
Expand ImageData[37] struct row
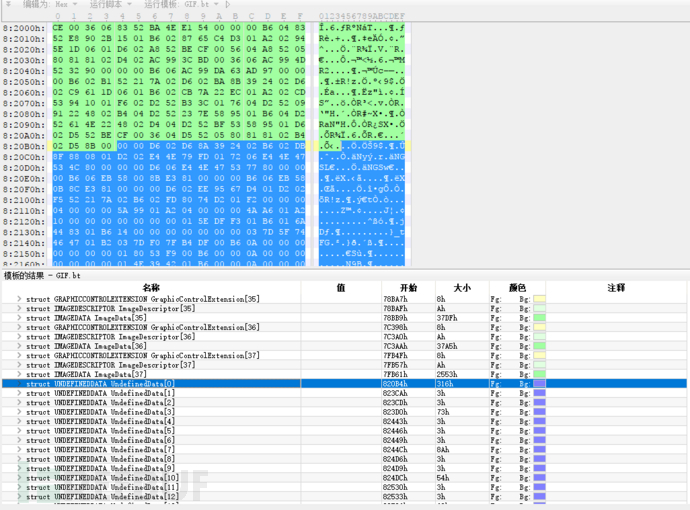click(x=19, y=374)
